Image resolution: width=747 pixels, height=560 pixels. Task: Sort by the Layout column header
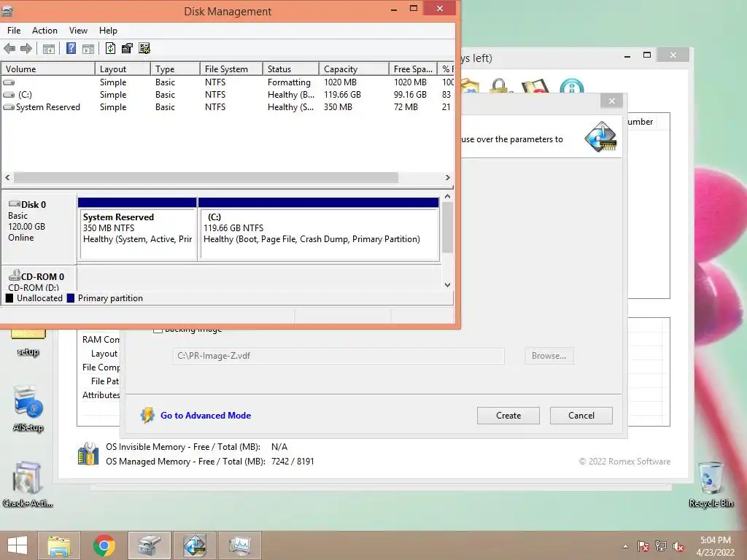tap(123, 69)
